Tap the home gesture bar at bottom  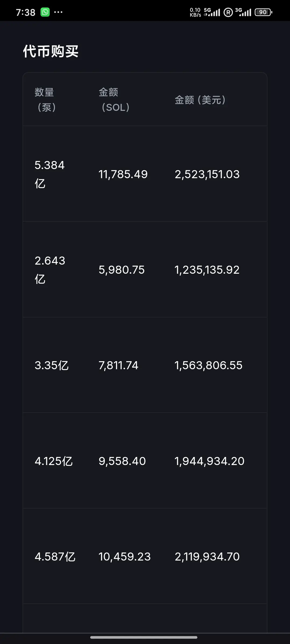[x=144, y=637]
